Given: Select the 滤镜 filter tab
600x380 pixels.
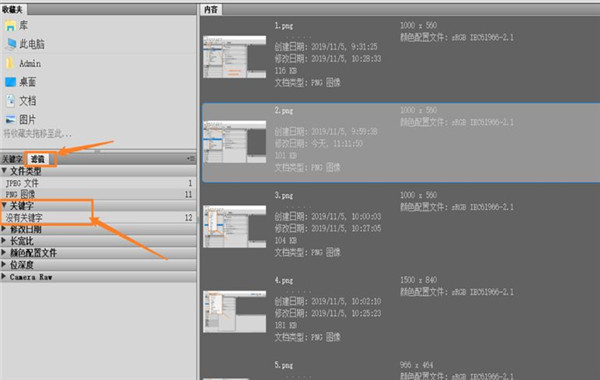Looking at the screenshot, I should point(38,159).
